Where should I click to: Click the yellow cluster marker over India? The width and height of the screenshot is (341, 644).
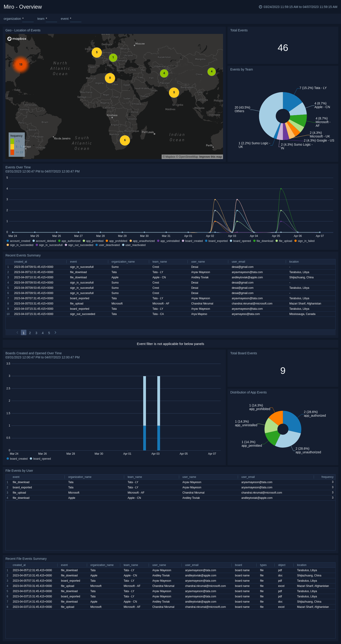(174, 92)
